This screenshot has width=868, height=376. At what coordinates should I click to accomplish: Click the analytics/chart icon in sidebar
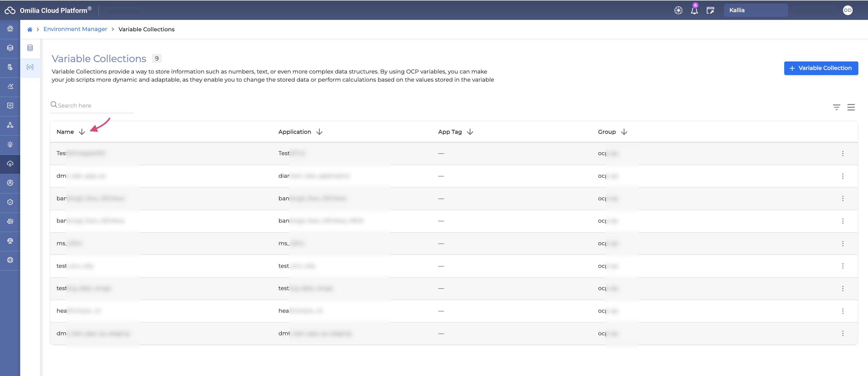(9, 105)
